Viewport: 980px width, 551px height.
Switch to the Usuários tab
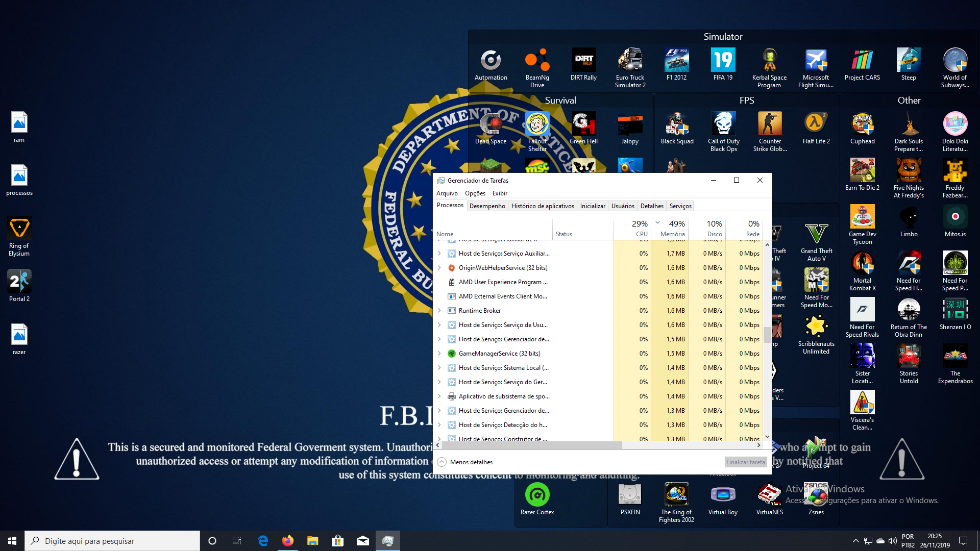[x=623, y=206]
